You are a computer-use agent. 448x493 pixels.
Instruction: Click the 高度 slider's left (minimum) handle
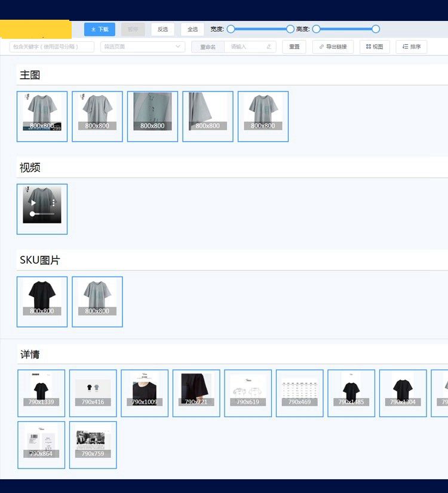[x=316, y=29]
